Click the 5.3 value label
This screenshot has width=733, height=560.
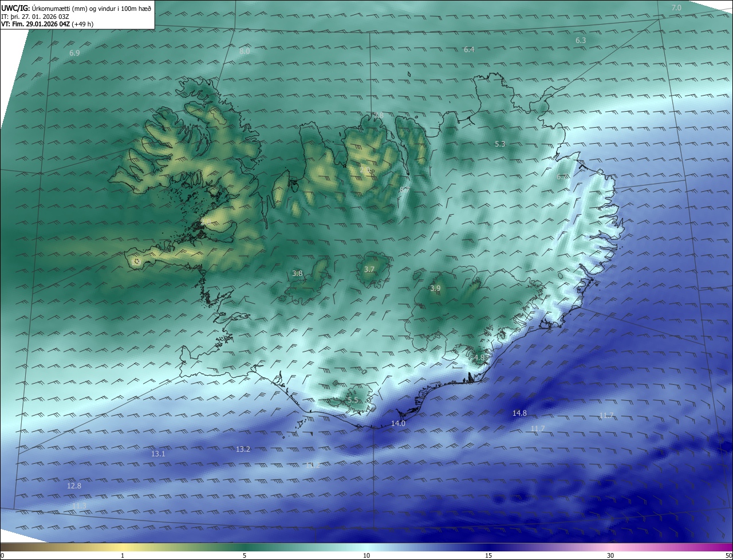point(500,144)
